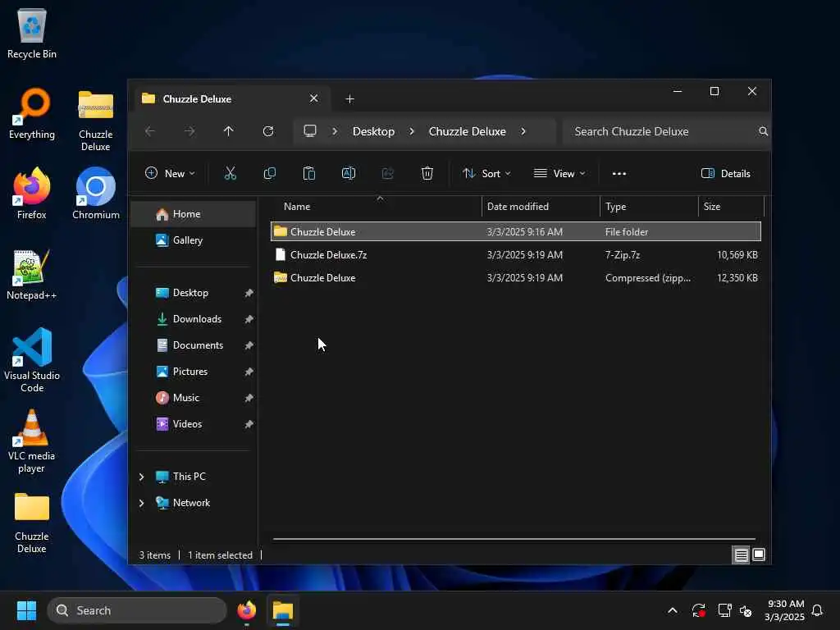840x630 pixels.
Task: Expand the Network tree node
Action: click(141, 503)
